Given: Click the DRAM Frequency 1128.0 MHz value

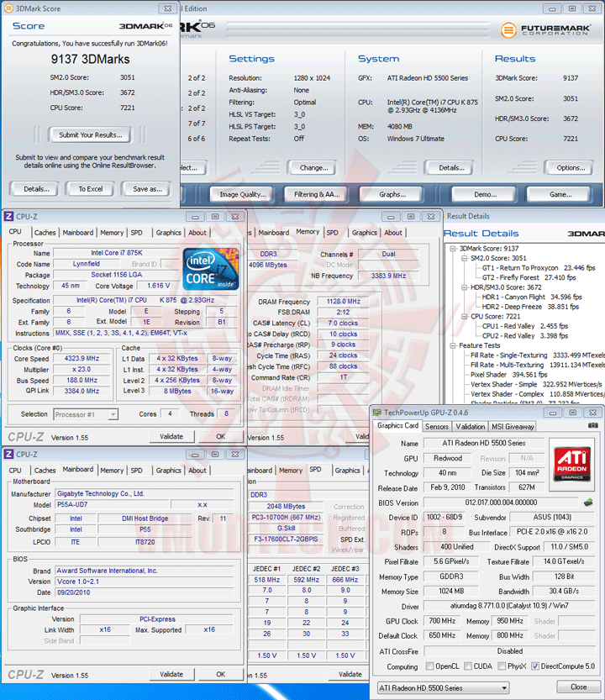Looking at the screenshot, I should pos(343,302).
